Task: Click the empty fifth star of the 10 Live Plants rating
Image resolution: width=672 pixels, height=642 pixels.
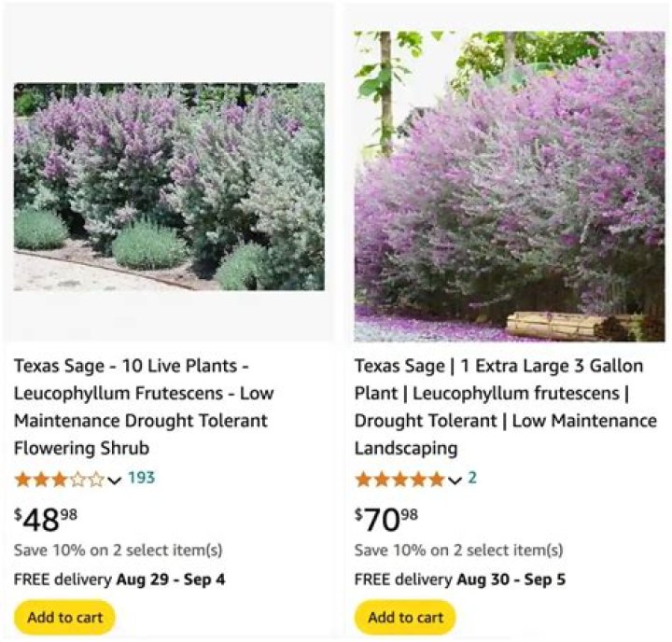Action: pyautogui.click(x=97, y=480)
